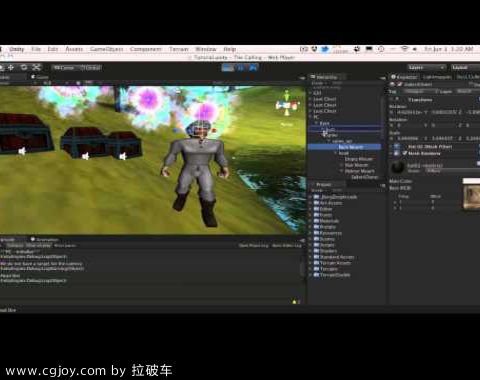Click the console warning count icon
Viewport: 480px width, 380px height.
tap(296, 302)
